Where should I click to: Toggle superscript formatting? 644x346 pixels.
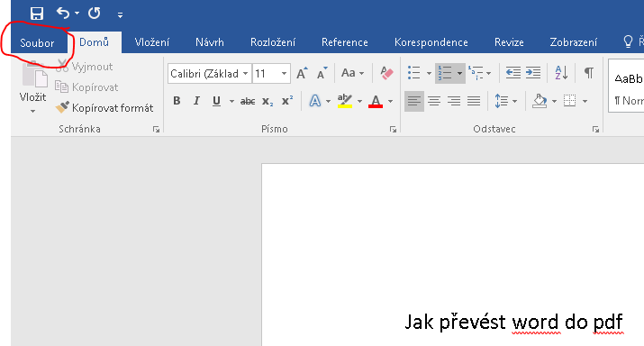tap(287, 101)
